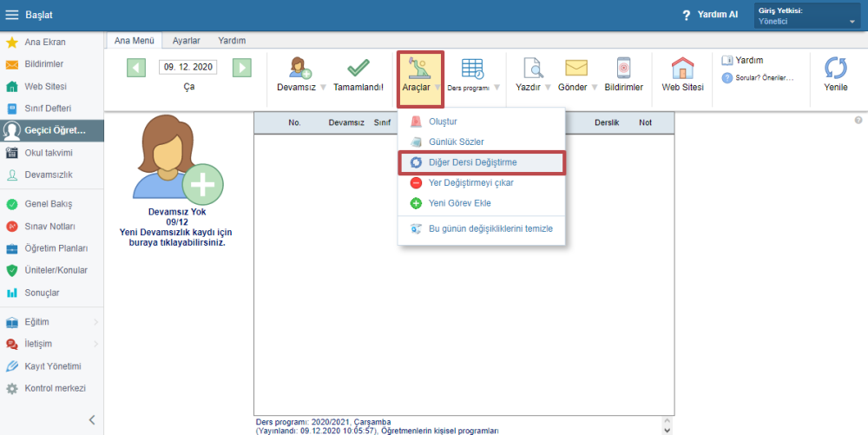
Task: Click the Web Sitesi house icon in sidebar
Action: pos(11,87)
